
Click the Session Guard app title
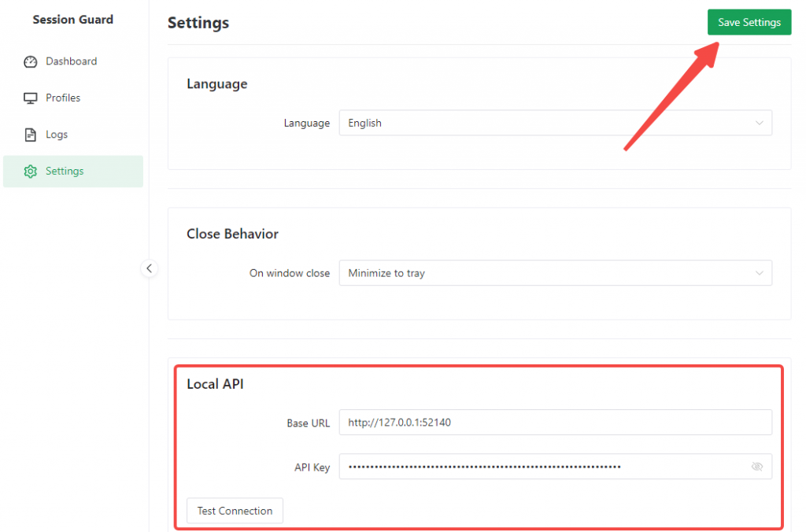point(73,20)
